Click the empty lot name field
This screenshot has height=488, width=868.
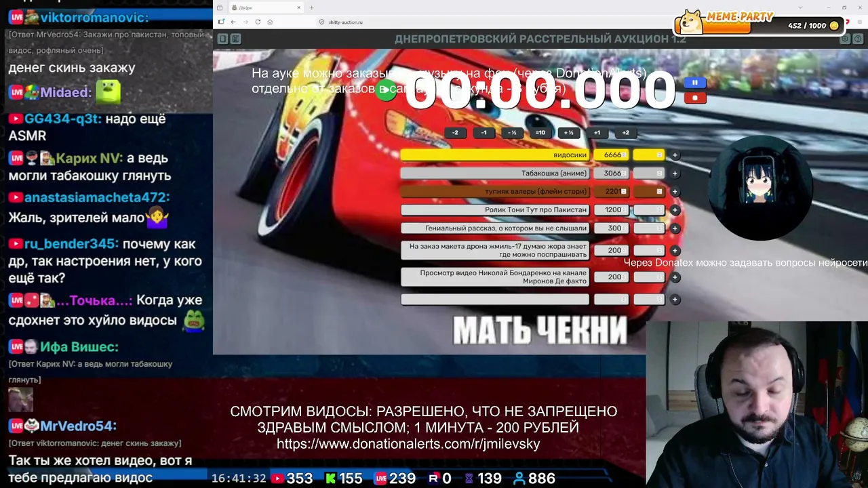point(495,300)
